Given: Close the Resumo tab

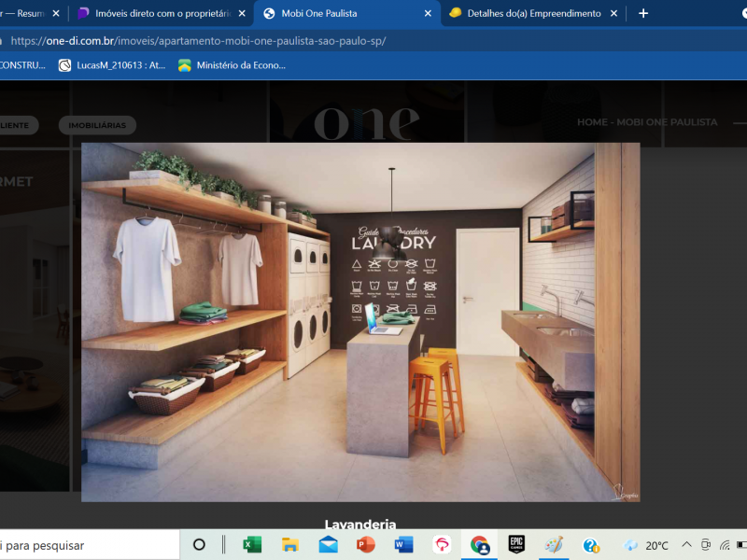Looking at the screenshot, I should (56, 13).
